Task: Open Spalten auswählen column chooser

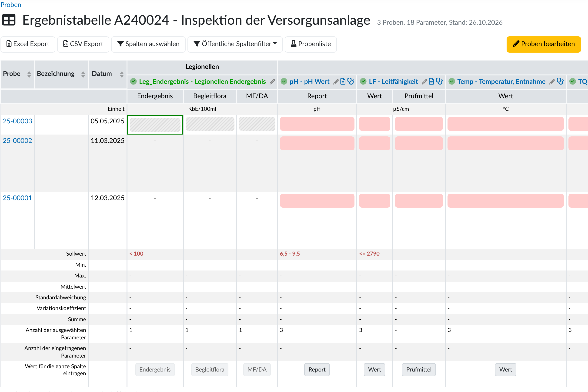Action: (148, 44)
